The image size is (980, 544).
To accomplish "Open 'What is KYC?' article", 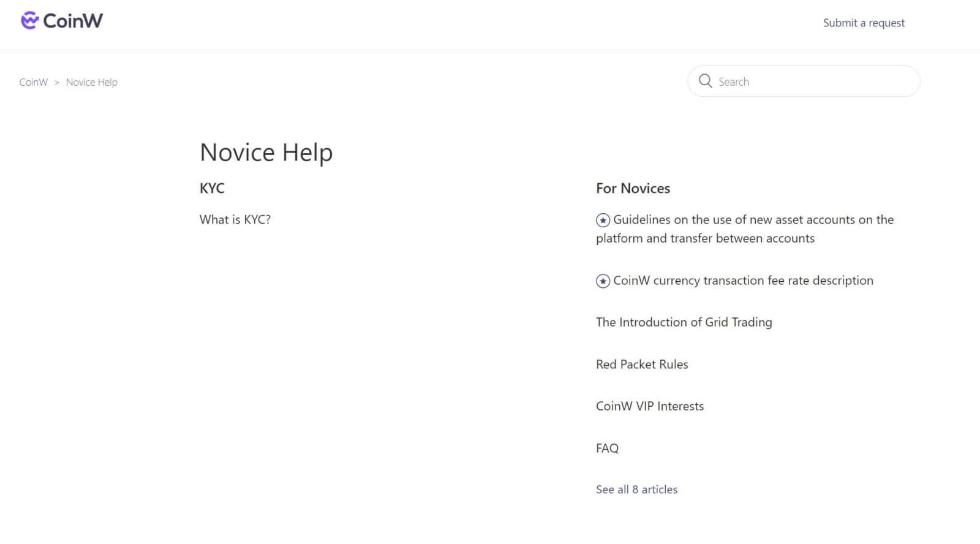I will tap(235, 219).
